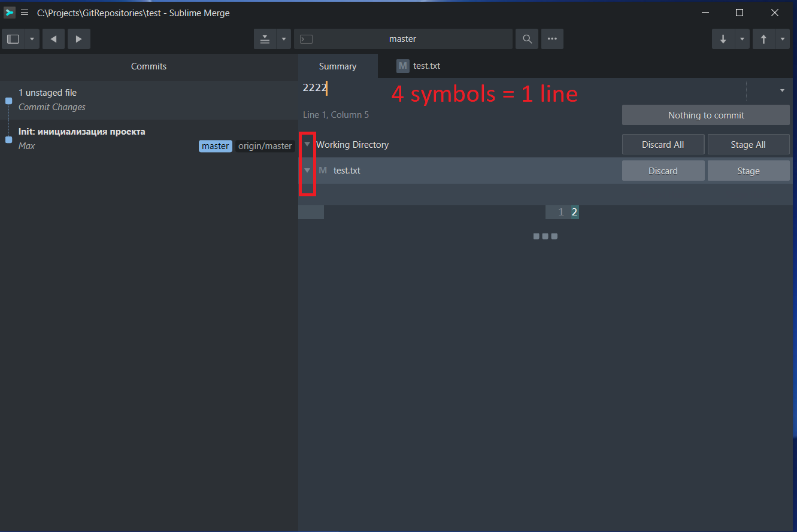
Task: Click the forward navigation arrow
Action: click(78, 38)
